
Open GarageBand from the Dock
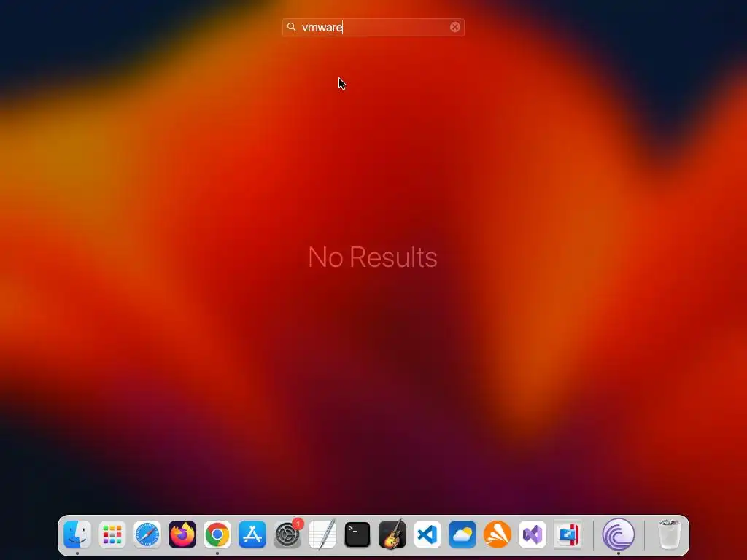392,534
